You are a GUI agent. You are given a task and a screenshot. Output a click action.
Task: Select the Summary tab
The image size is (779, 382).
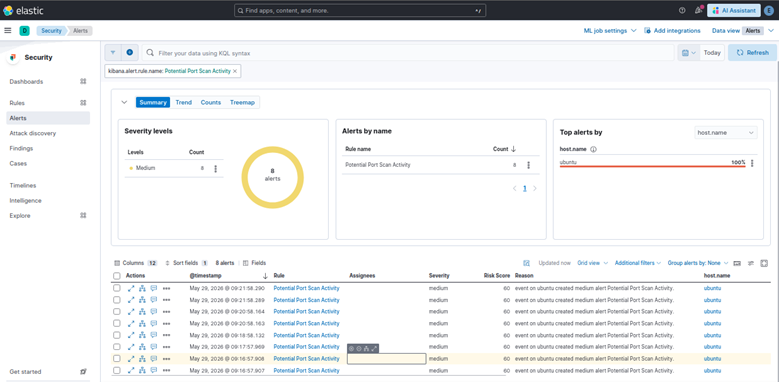153,102
